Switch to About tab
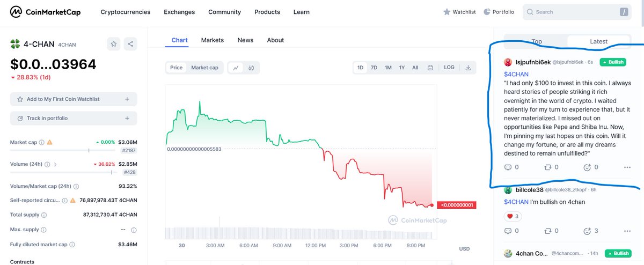The image size is (644, 265). pos(275,40)
